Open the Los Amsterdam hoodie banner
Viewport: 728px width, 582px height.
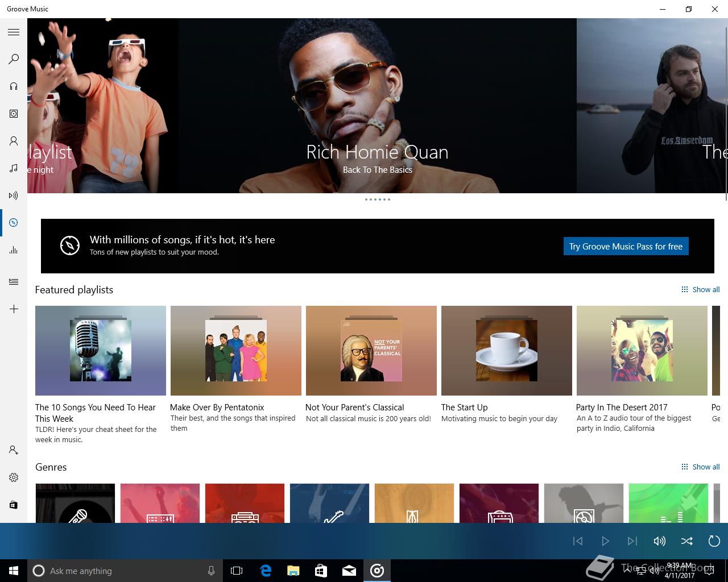coord(652,106)
